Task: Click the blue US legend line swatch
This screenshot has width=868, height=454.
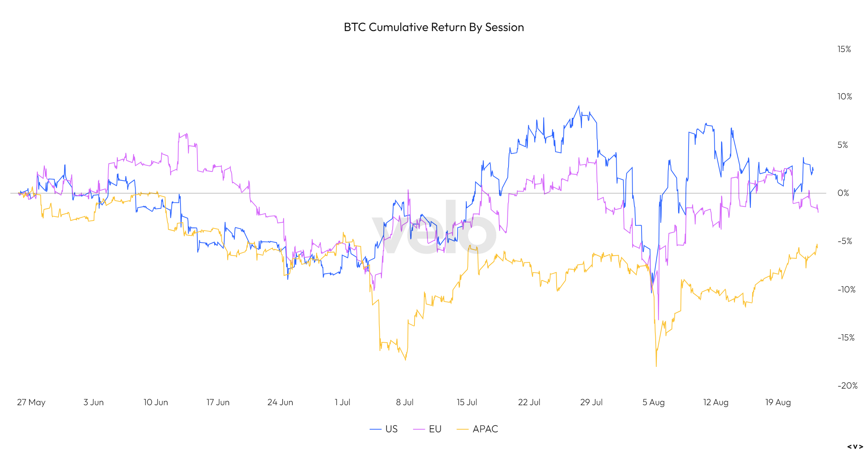Action: coord(375,429)
